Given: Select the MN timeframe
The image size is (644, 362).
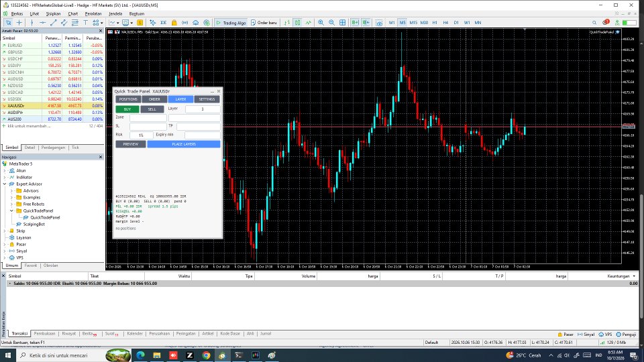Looking at the screenshot, I should tap(478, 23).
